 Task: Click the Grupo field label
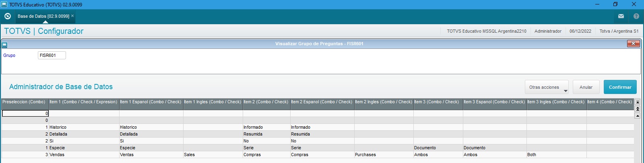tap(9, 55)
